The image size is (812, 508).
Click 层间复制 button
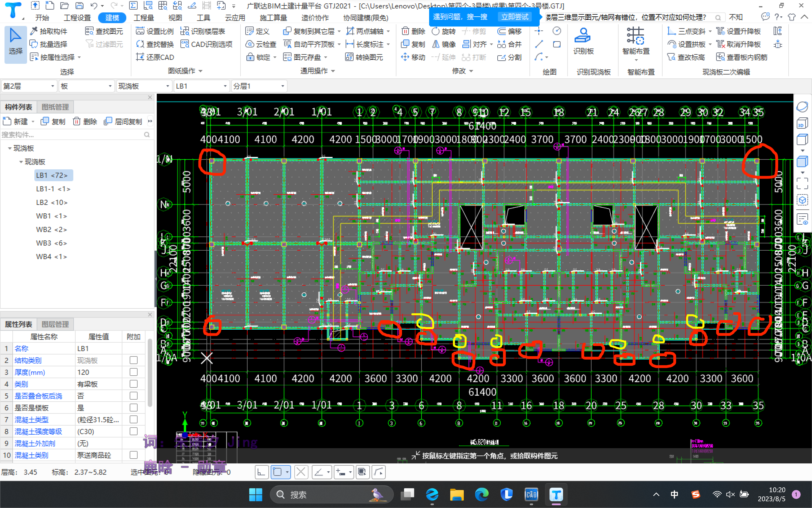point(123,121)
